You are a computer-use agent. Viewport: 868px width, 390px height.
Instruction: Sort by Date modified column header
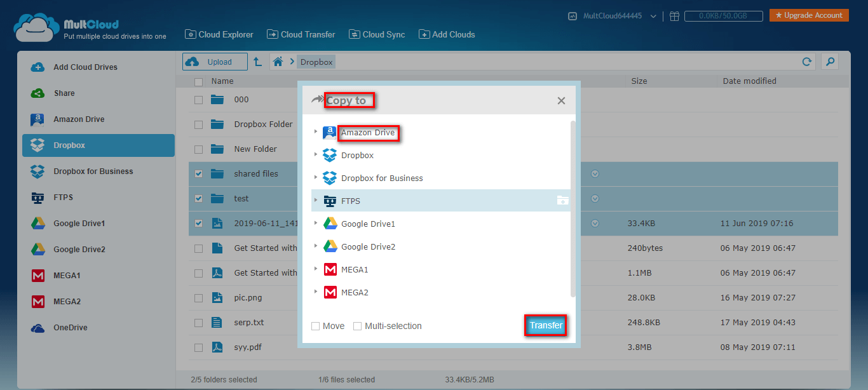pyautogui.click(x=749, y=81)
